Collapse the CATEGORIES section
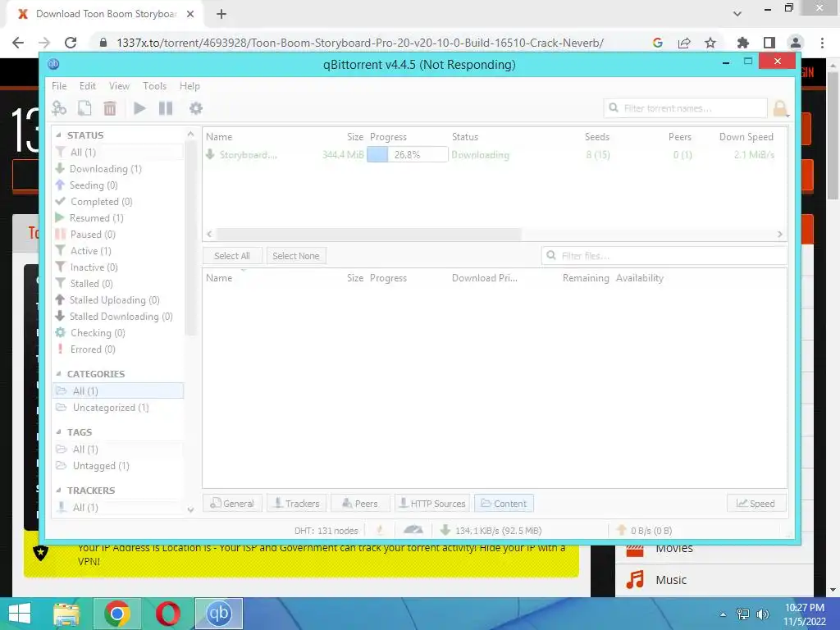840x630 pixels. (x=59, y=374)
